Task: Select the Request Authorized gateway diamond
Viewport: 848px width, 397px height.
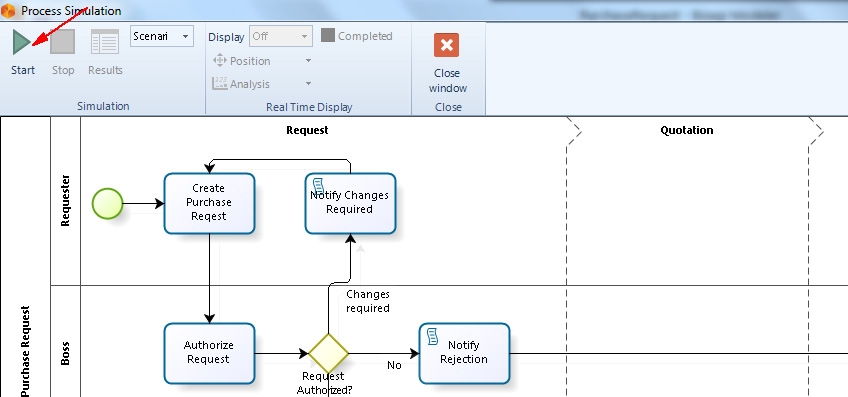Action: (x=328, y=353)
